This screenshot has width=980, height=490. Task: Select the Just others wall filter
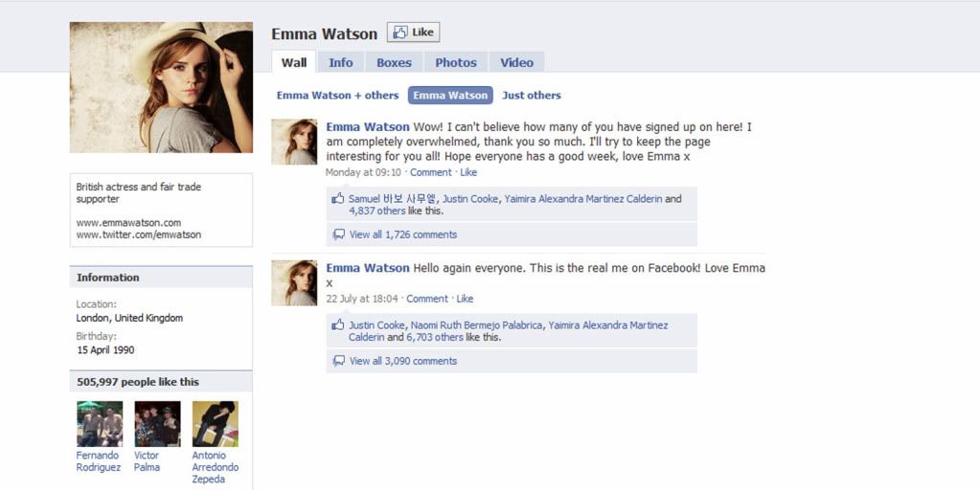[532, 96]
